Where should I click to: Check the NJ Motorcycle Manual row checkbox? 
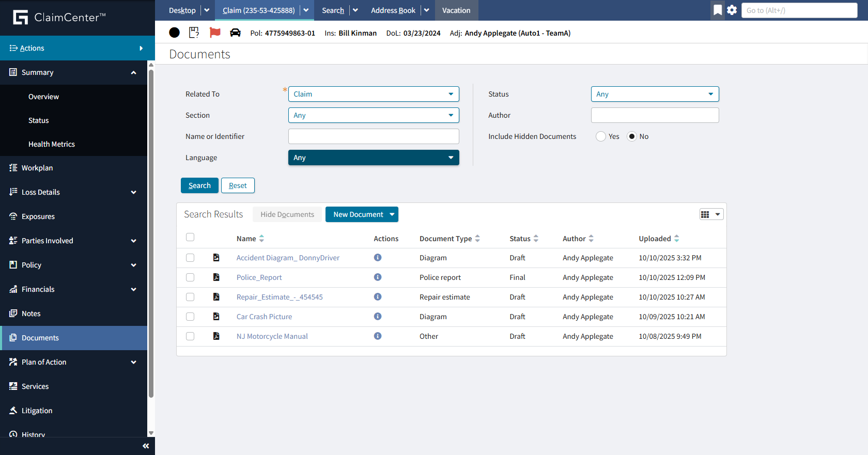coord(190,336)
